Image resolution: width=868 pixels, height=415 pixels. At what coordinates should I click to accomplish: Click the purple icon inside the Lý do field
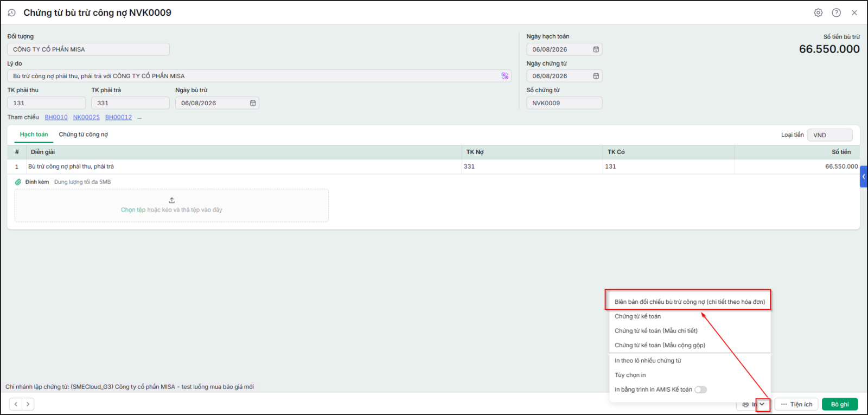click(505, 76)
